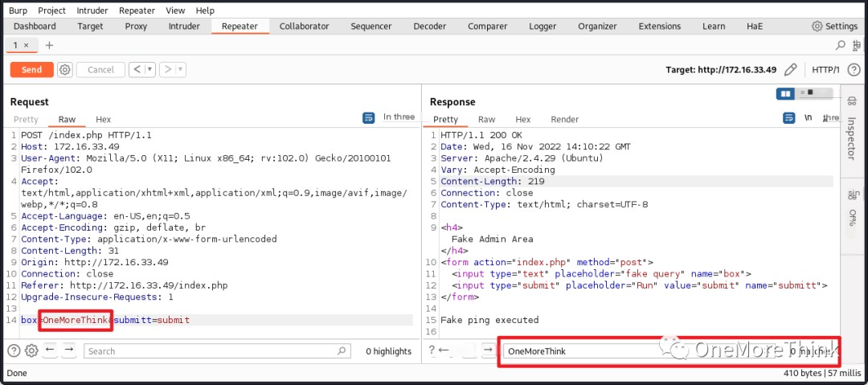868x385 pixels.
Task: Click the 'Fake ping executed' response text
Action: point(489,320)
